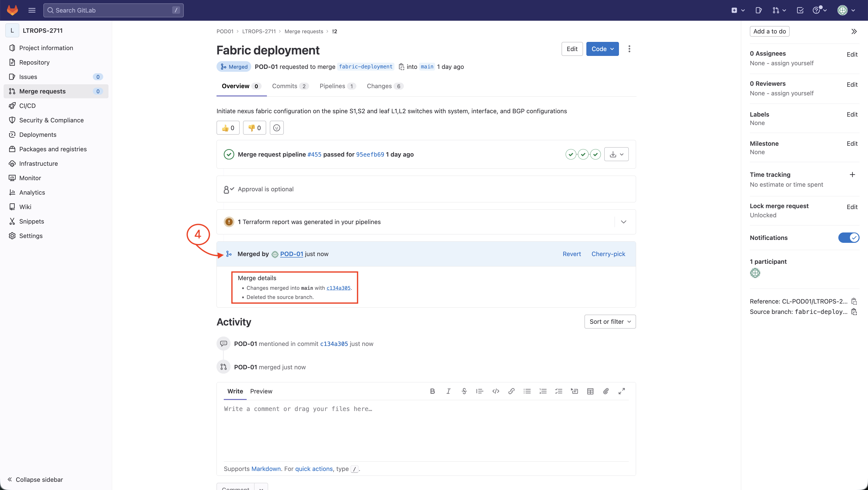Click the Revert button
The width and height of the screenshot is (868, 490).
[571, 254]
